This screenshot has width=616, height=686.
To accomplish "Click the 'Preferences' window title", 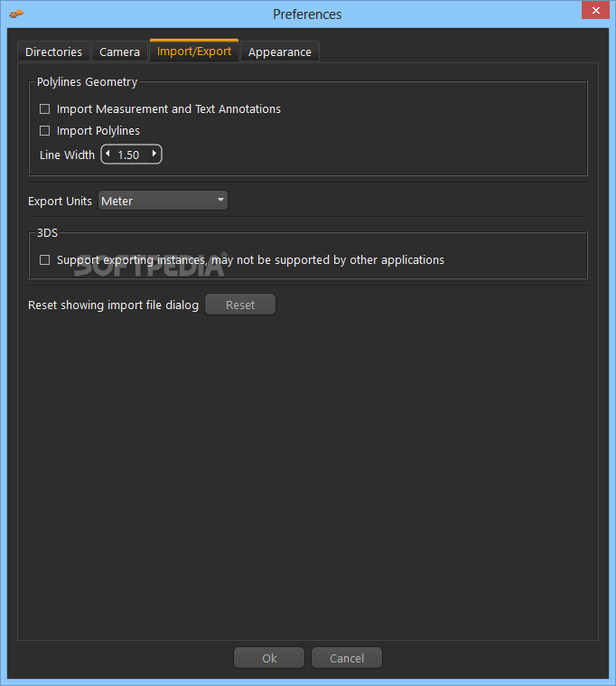I will pos(307,14).
